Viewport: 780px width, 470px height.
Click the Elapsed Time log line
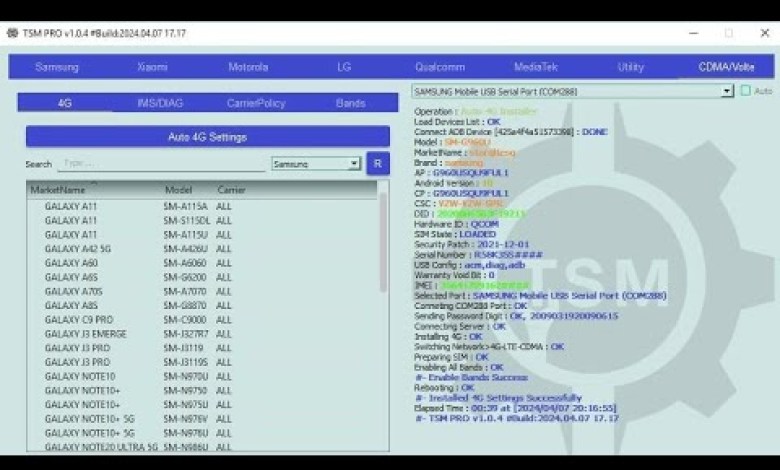point(515,408)
